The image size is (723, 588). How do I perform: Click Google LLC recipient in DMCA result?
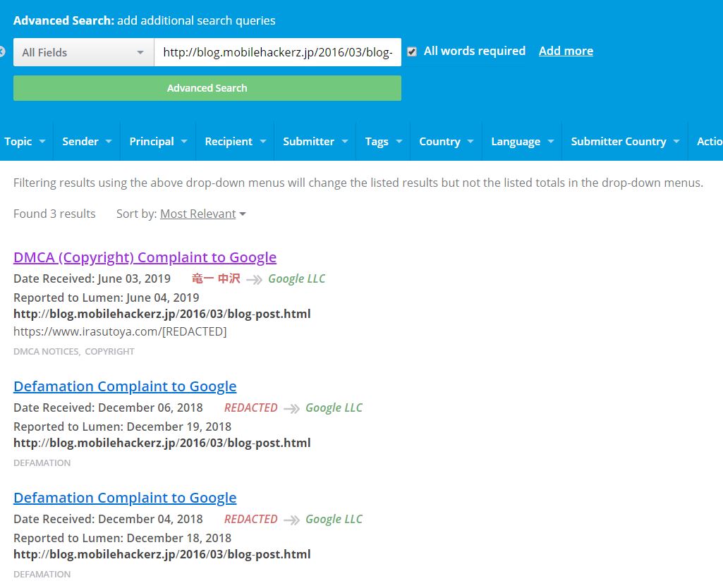pyautogui.click(x=296, y=278)
